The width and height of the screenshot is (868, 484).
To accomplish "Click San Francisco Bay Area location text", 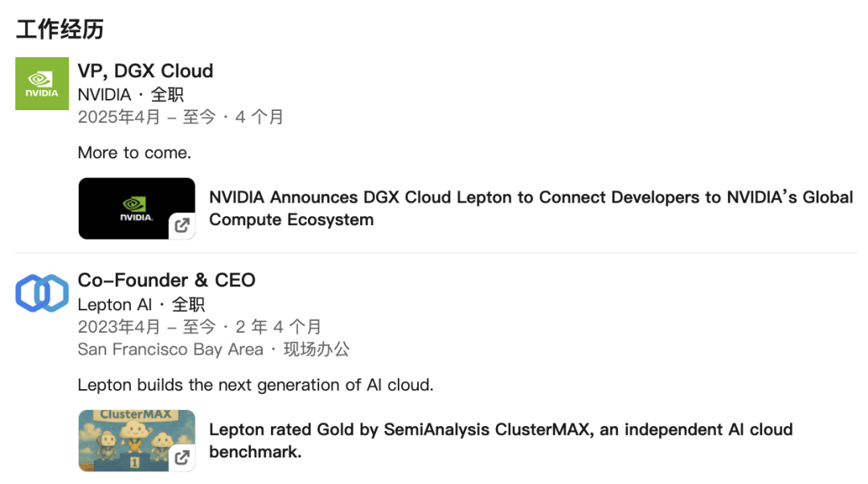I will point(170,350).
